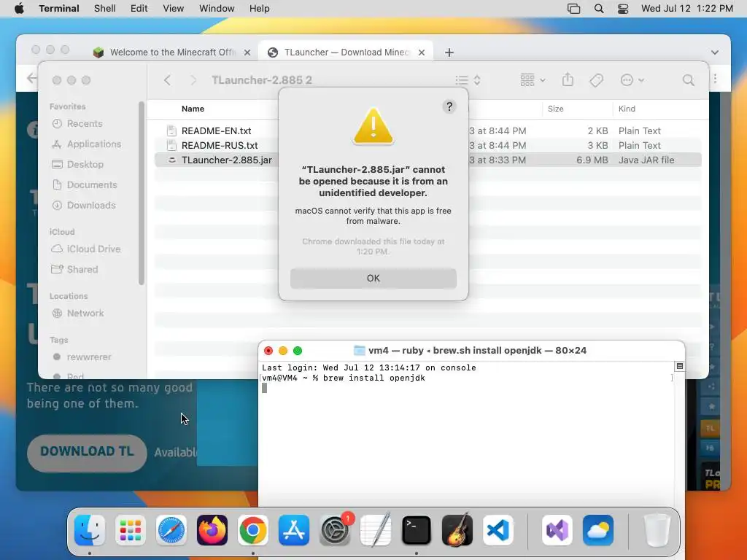Viewport: 747px width, 560px height.
Task: Open the App Store from the Dock
Action: click(294, 530)
